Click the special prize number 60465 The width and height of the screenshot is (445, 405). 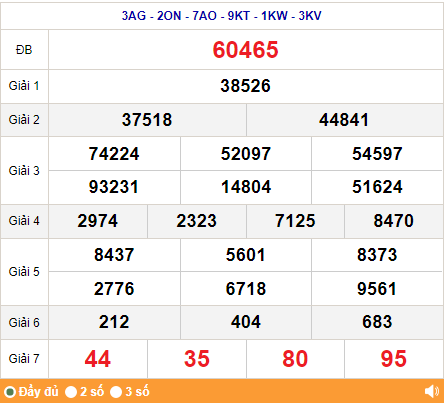click(245, 50)
